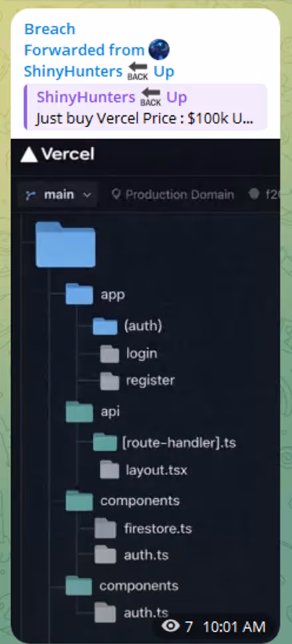Click the Forwarded from label
Viewport: 292px width, 644px height.
click(x=84, y=50)
